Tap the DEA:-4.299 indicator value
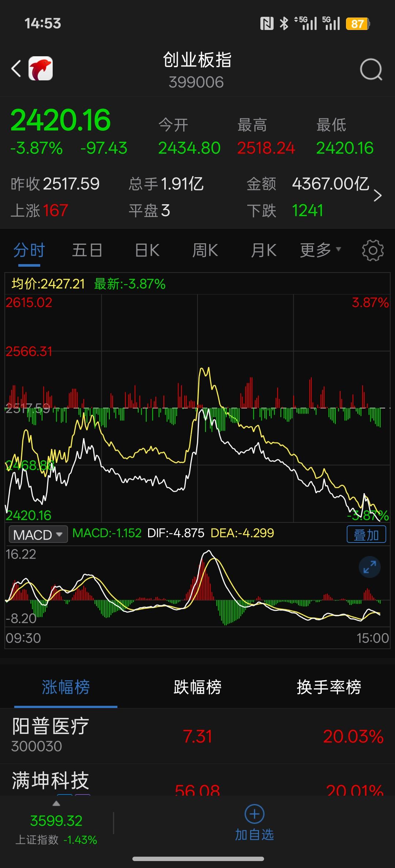The width and height of the screenshot is (395, 868). (x=242, y=533)
